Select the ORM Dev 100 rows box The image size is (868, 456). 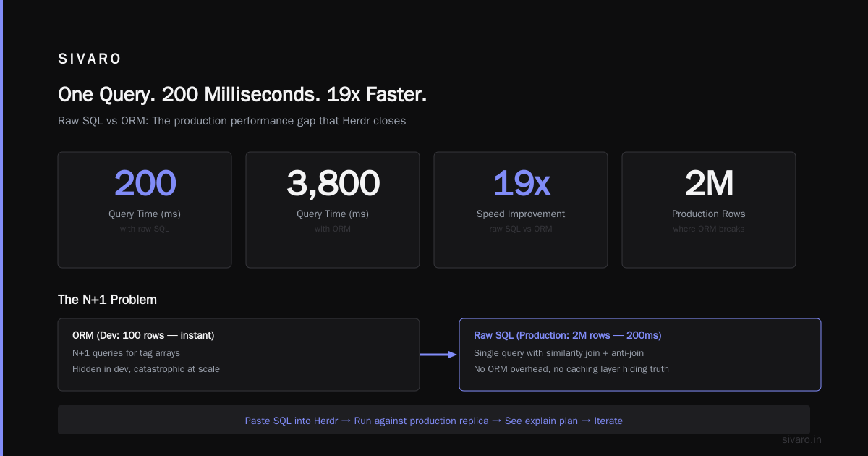click(x=239, y=355)
